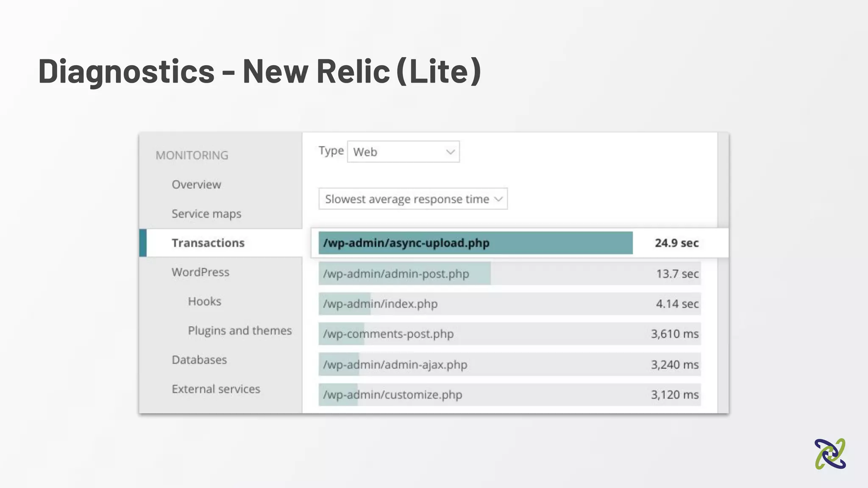
Task: Click the 24.9 sec response value
Action: tap(676, 243)
